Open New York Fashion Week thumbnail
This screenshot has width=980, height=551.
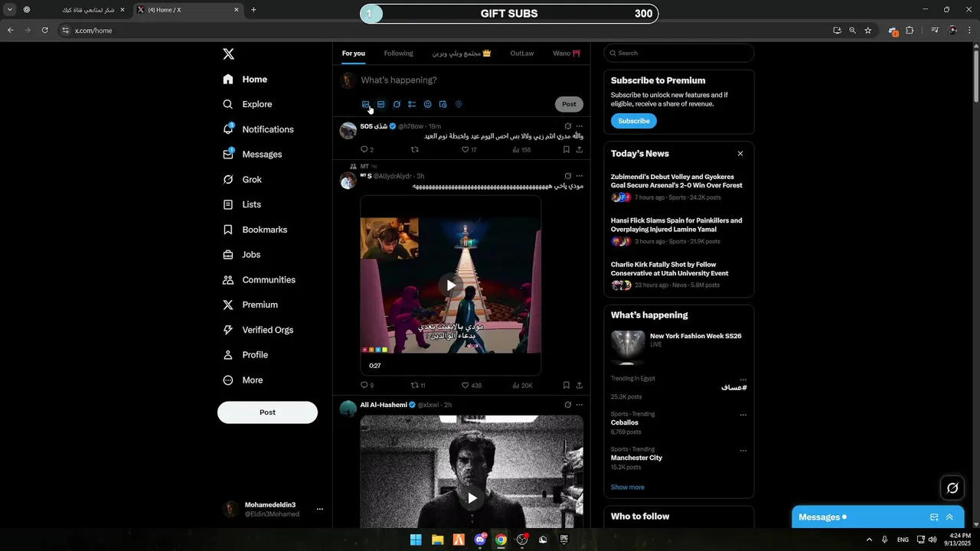[628, 347]
